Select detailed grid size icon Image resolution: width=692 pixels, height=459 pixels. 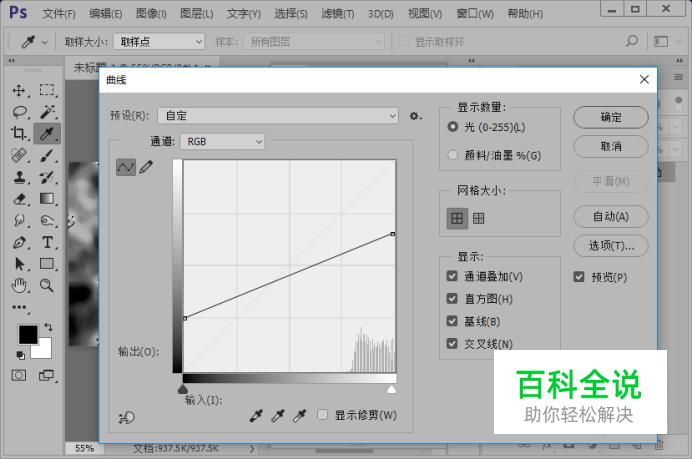point(479,218)
